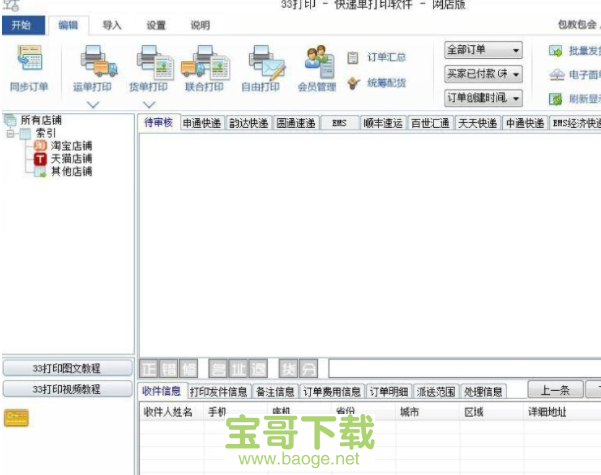Select the 圆通速递 courier tab
601x475 pixels.
coord(296,123)
